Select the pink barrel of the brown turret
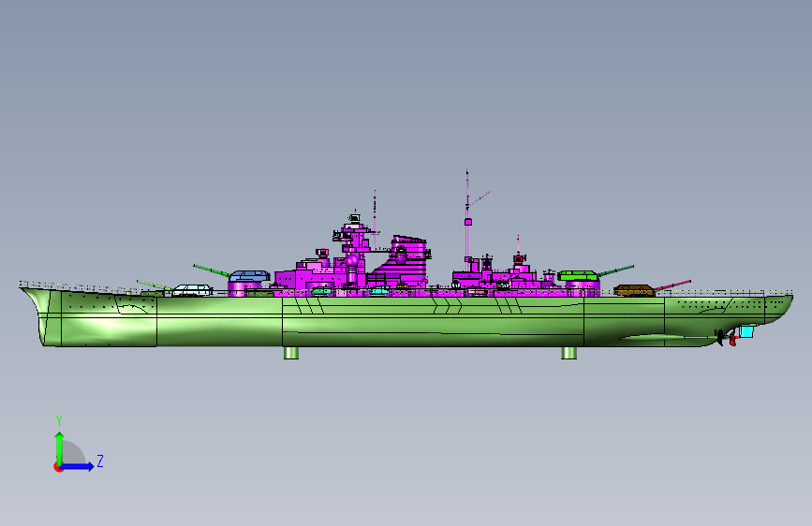Screen dimensions: 812x526 pyautogui.click(x=672, y=285)
